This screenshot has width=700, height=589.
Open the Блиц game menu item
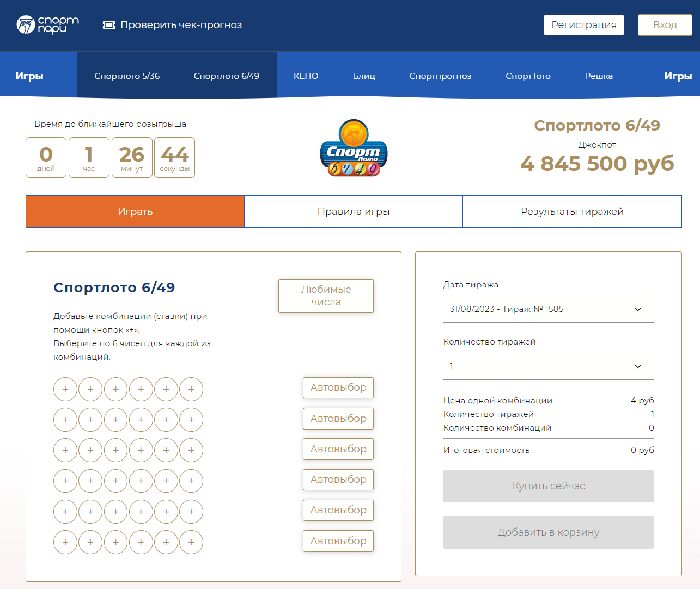[364, 76]
